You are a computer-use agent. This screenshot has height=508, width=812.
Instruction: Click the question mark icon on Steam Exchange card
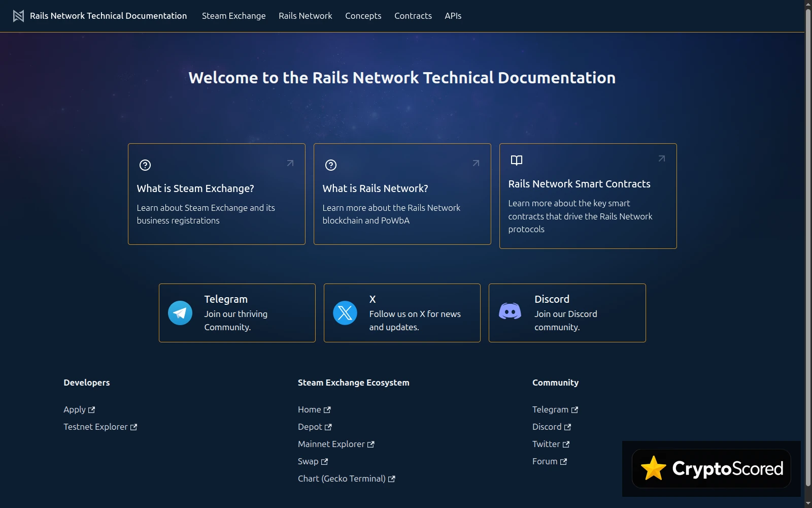145,165
